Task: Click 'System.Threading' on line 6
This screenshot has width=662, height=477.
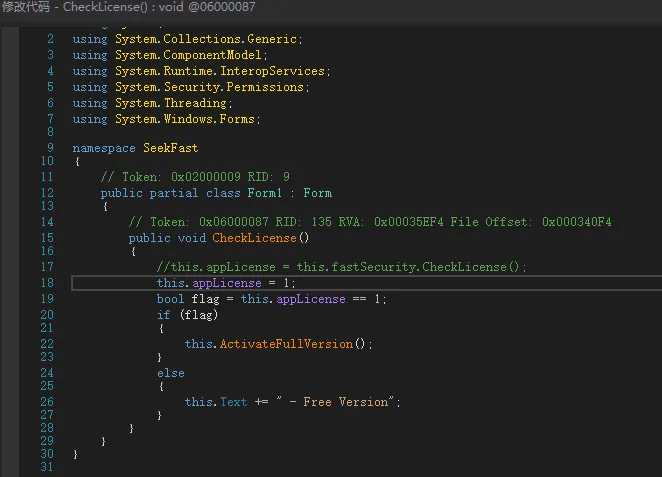Action: (x=171, y=103)
